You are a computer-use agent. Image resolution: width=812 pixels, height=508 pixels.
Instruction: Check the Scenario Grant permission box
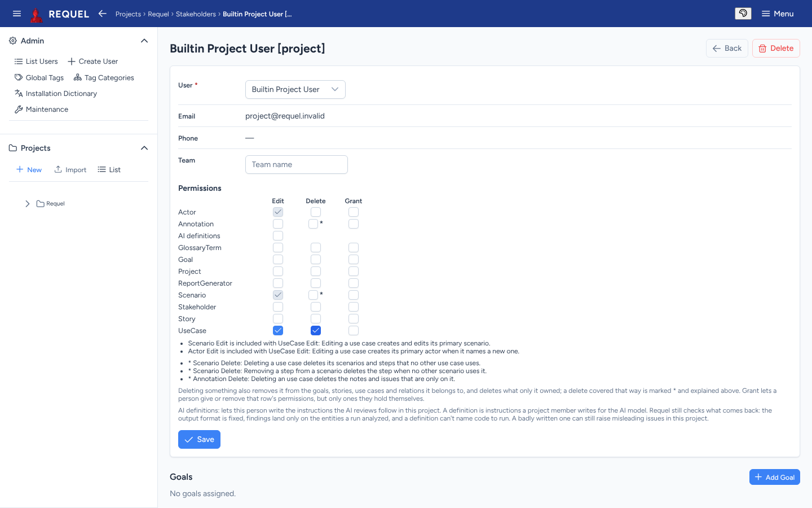click(x=354, y=295)
